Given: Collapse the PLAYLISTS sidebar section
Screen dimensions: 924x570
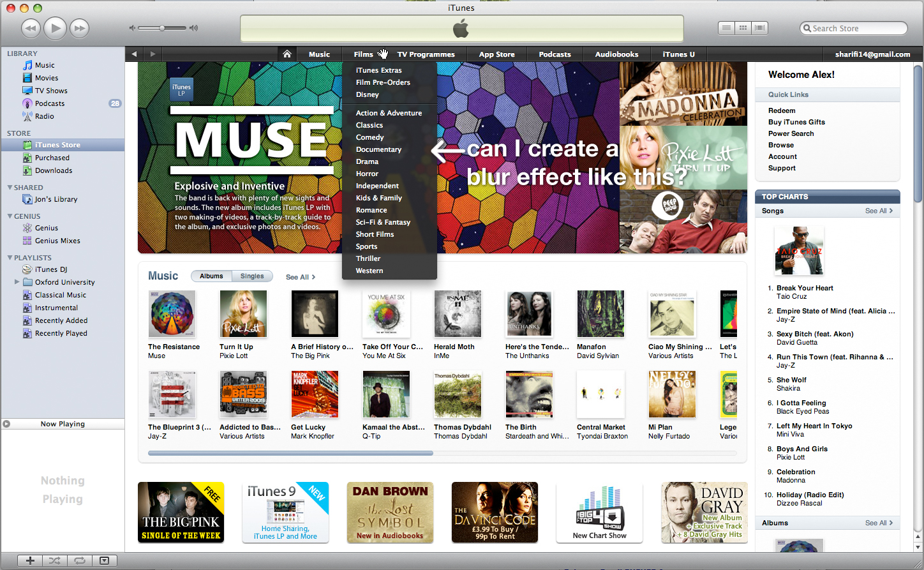Looking at the screenshot, I should tap(10, 258).
